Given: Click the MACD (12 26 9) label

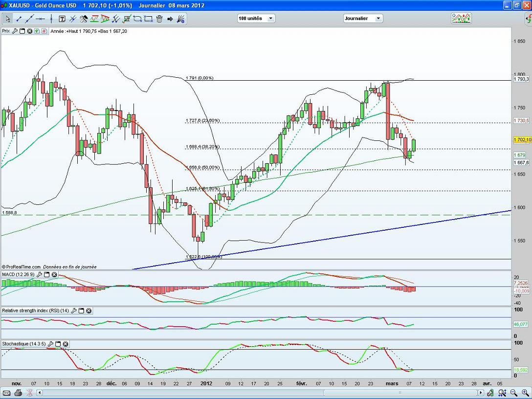Looking at the screenshot, I should click(x=18, y=274).
